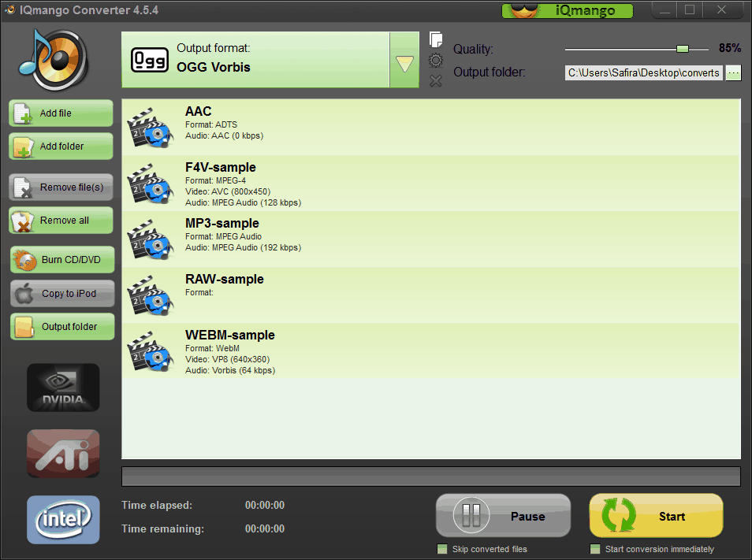Click the Remove all button
The image size is (752, 560).
click(x=61, y=221)
